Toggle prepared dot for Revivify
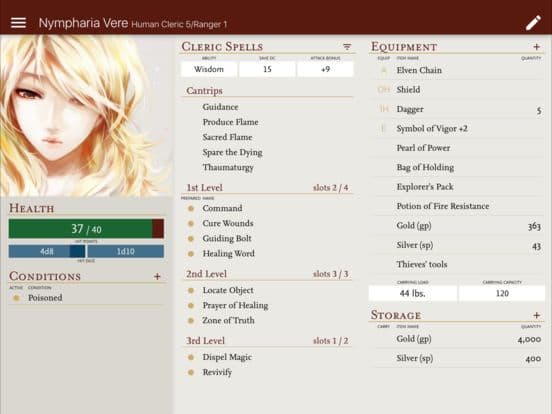The image size is (552, 414). [191, 372]
